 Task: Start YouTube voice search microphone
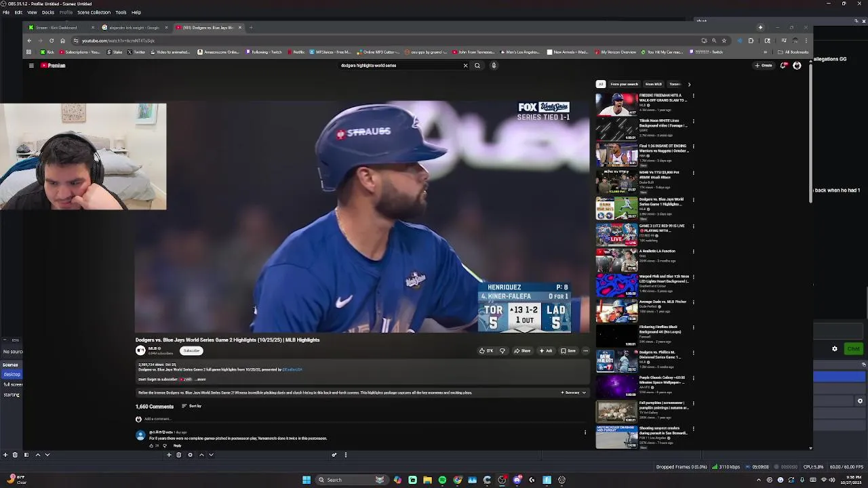tap(494, 66)
